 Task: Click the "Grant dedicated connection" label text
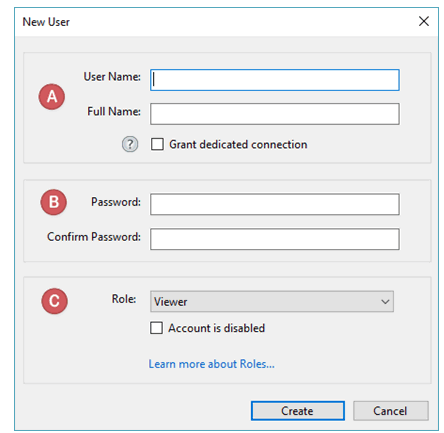point(238,144)
